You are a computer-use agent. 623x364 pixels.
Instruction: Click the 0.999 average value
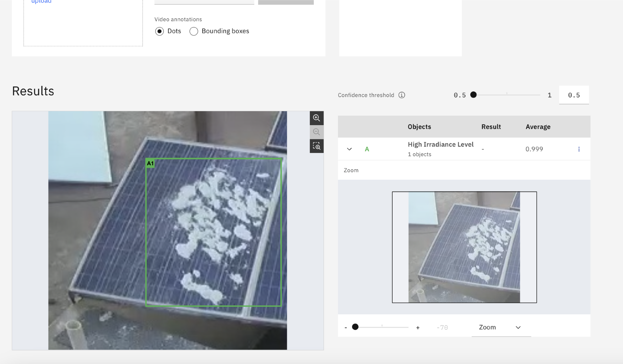pyautogui.click(x=534, y=149)
